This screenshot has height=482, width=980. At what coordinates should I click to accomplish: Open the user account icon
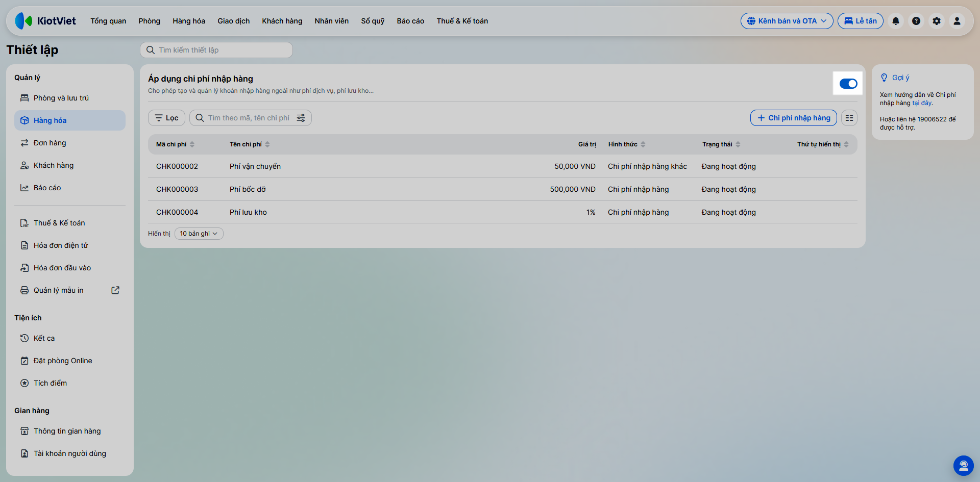[957, 21]
